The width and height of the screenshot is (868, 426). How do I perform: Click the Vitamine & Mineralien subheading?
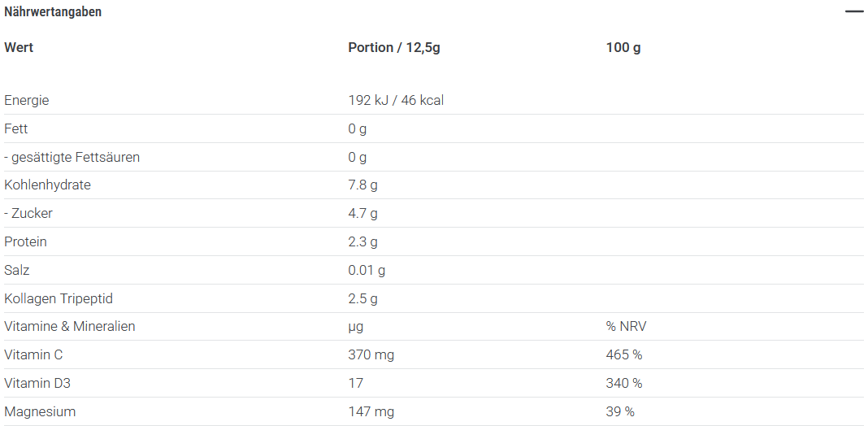(x=70, y=326)
